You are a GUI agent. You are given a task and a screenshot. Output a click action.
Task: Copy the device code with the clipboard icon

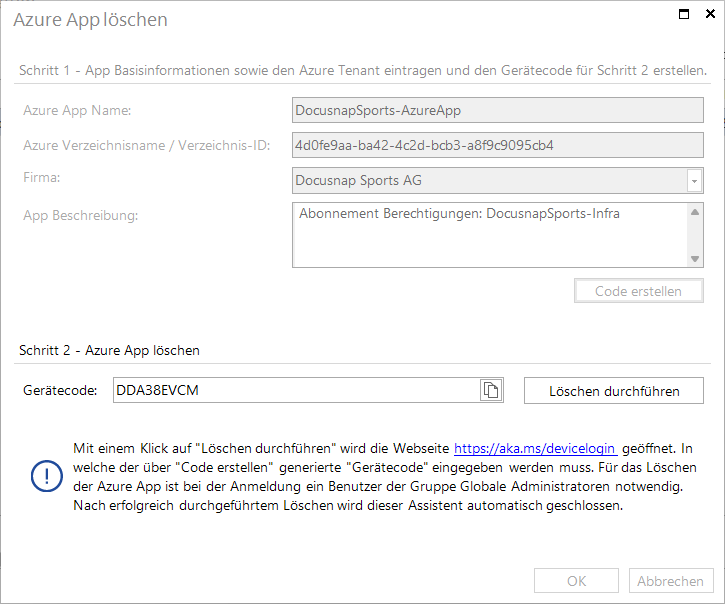coord(491,390)
